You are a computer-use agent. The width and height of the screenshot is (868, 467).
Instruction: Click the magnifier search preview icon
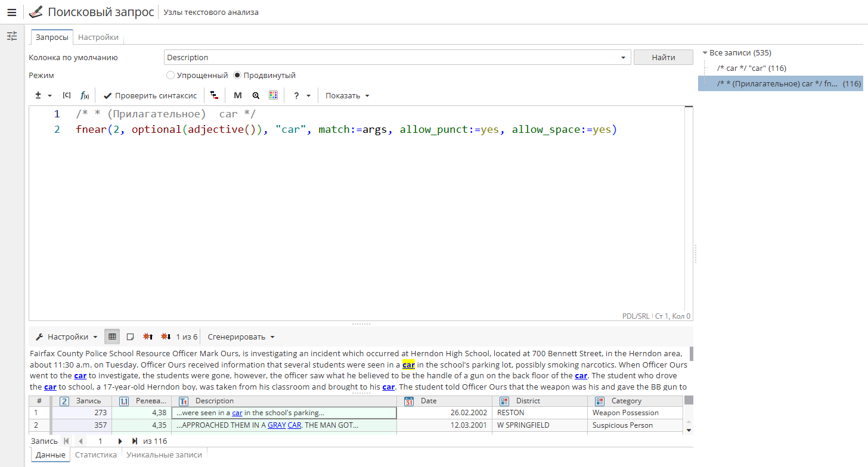tap(256, 95)
